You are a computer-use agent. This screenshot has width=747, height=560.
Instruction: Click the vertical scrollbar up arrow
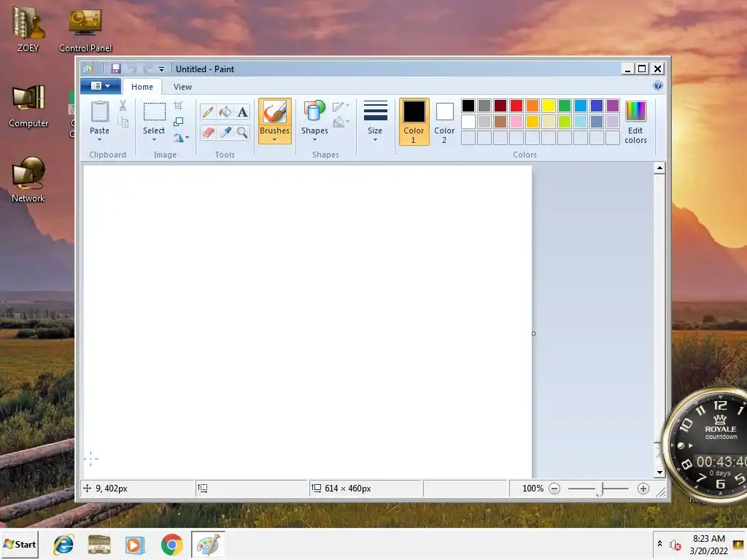(x=659, y=168)
